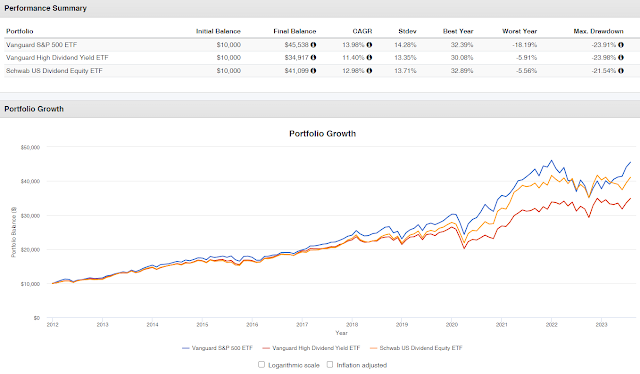Click the $45,538 final balance value

[x=297, y=45]
